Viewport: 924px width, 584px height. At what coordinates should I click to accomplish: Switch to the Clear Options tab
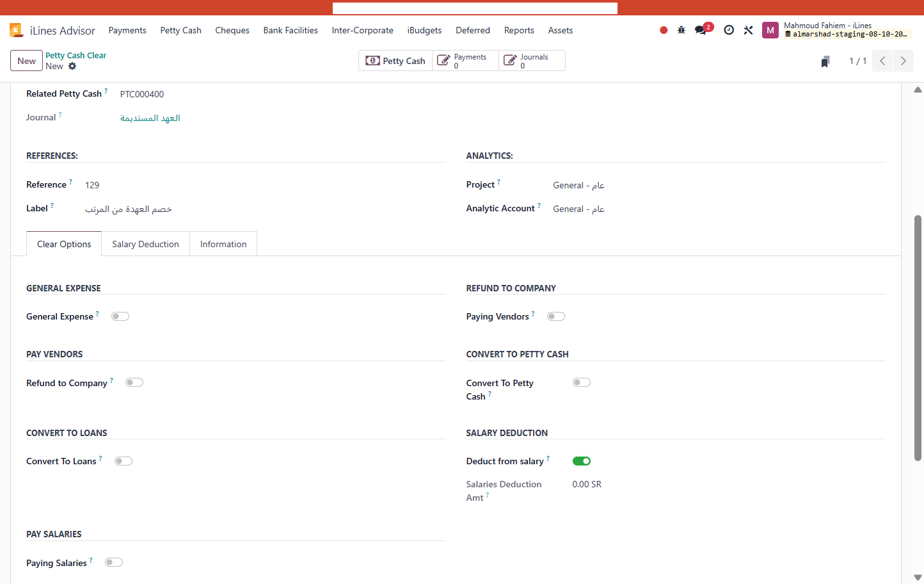click(64, 244)
